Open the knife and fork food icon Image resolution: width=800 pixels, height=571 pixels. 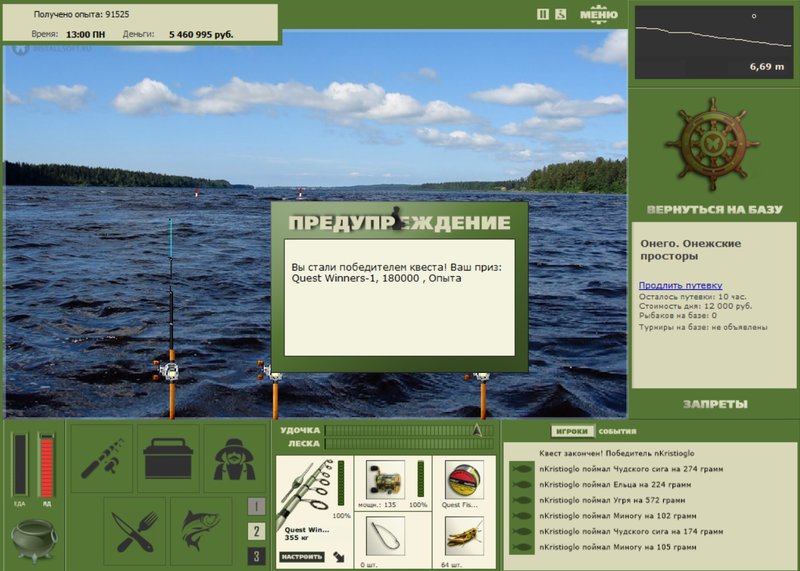point(135,531)
